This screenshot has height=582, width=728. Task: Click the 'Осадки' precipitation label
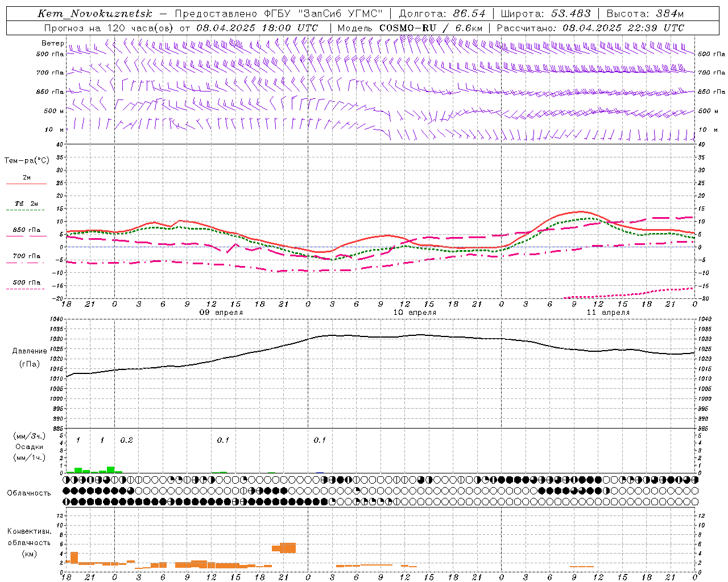[x=29, y=447]
